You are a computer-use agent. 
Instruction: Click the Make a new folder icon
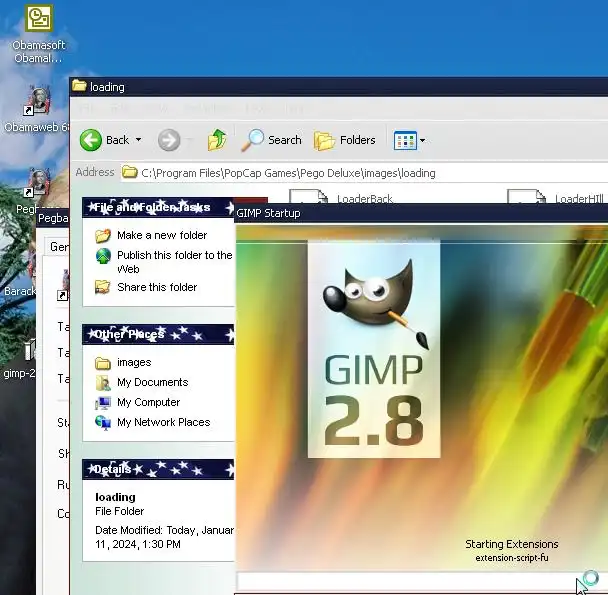click(x=103, y=235)
